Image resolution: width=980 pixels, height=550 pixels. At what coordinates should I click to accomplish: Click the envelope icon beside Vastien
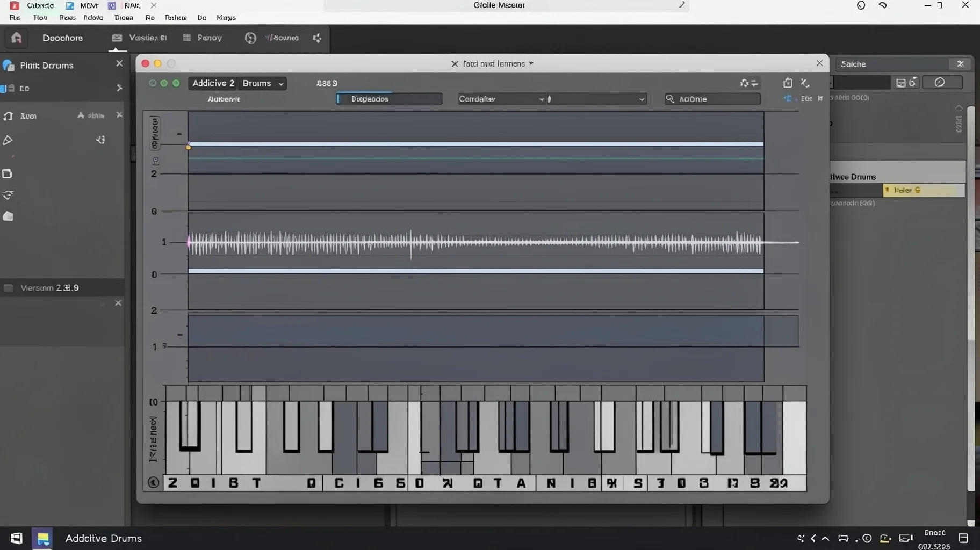pos(117,38)
